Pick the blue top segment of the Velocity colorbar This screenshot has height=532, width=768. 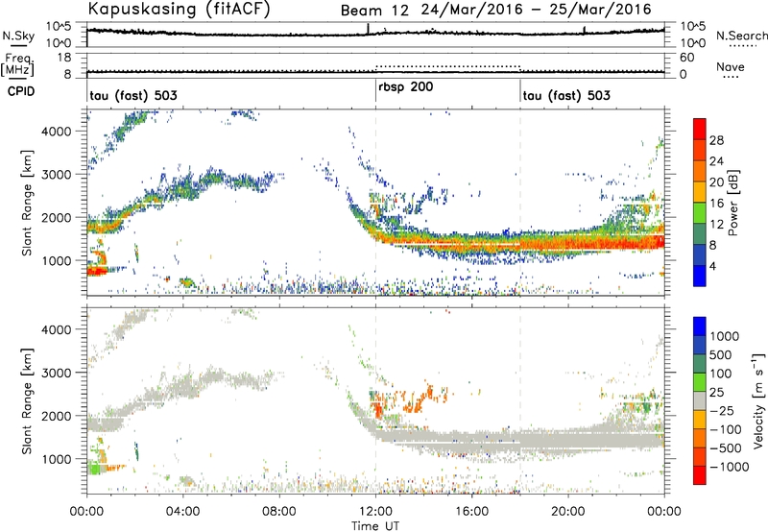(x=700, y=326)
